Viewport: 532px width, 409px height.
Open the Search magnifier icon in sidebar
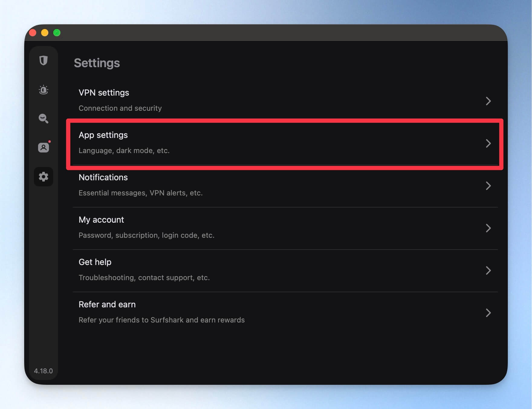point(44,118)
